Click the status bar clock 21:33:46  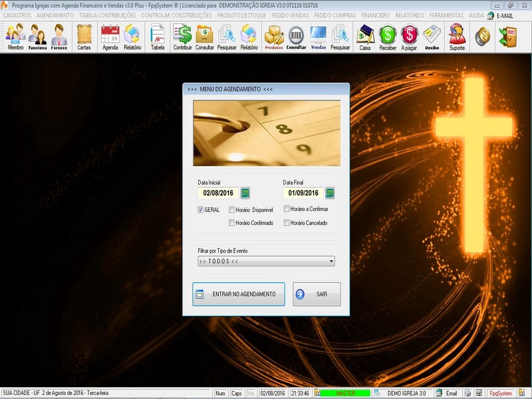(301, 393)
